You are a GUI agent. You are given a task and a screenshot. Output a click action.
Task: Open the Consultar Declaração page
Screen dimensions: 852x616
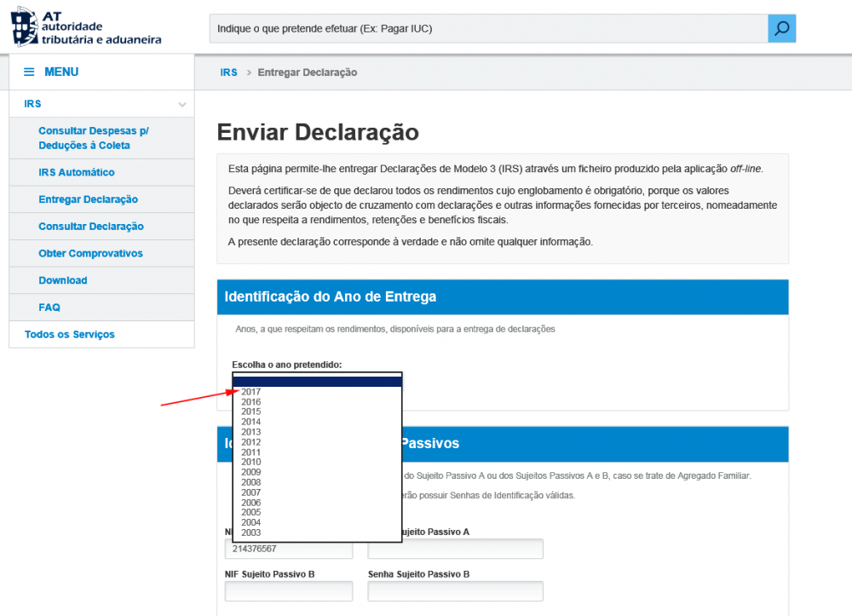coord(88,226)
